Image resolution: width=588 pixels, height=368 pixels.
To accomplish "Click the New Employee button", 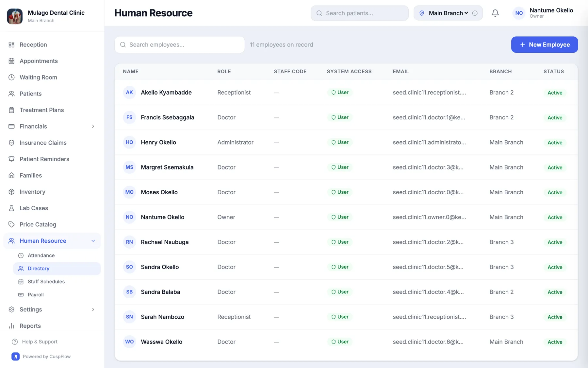I will click(544, 44).
